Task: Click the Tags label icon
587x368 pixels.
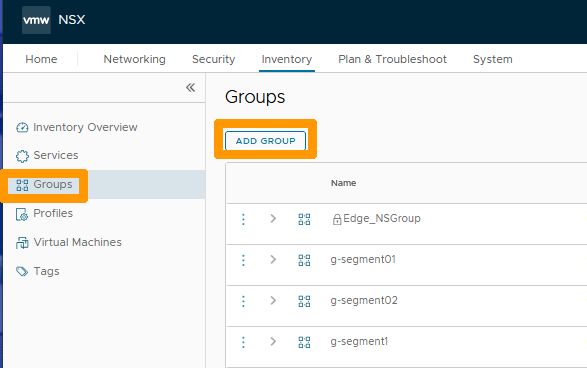Action: 22,271
